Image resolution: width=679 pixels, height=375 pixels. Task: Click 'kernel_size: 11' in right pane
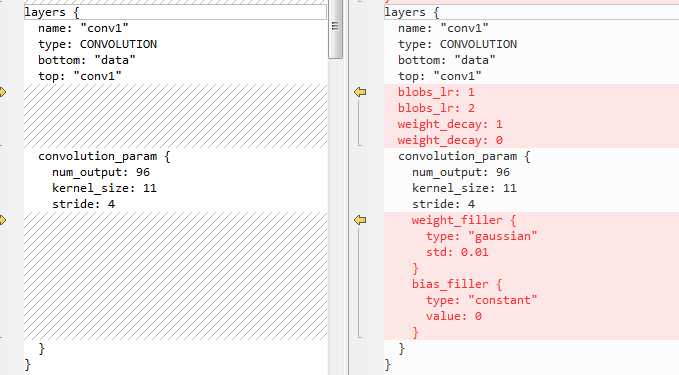[465, 188]
